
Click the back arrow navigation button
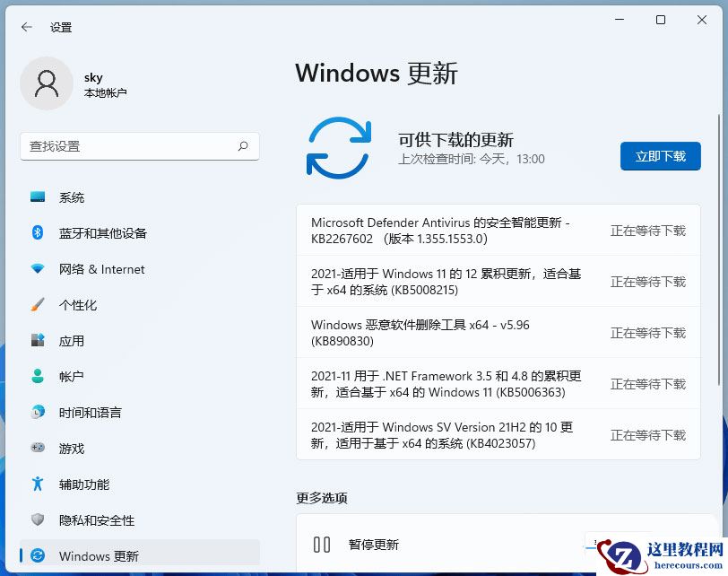(25, 27)
